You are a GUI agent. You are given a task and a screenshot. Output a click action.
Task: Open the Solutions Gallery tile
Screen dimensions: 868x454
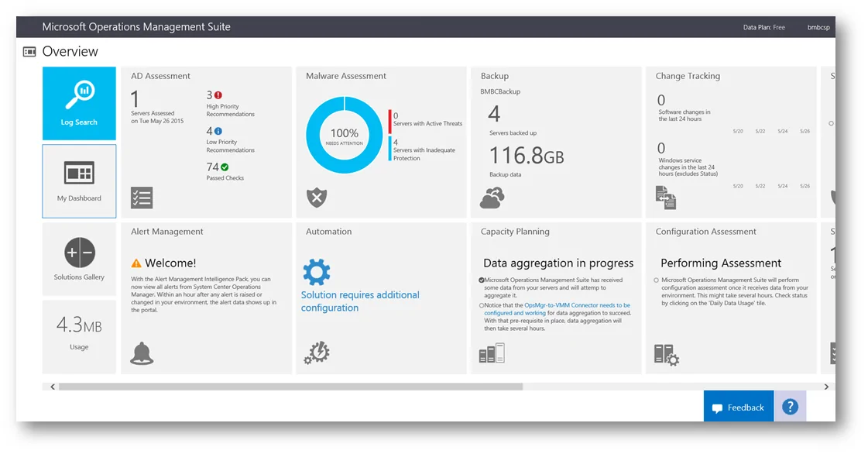[79, 259]
